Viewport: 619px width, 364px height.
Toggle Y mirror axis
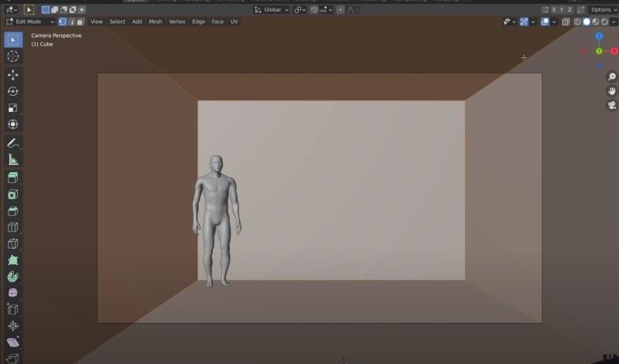[x=562, y=10]
